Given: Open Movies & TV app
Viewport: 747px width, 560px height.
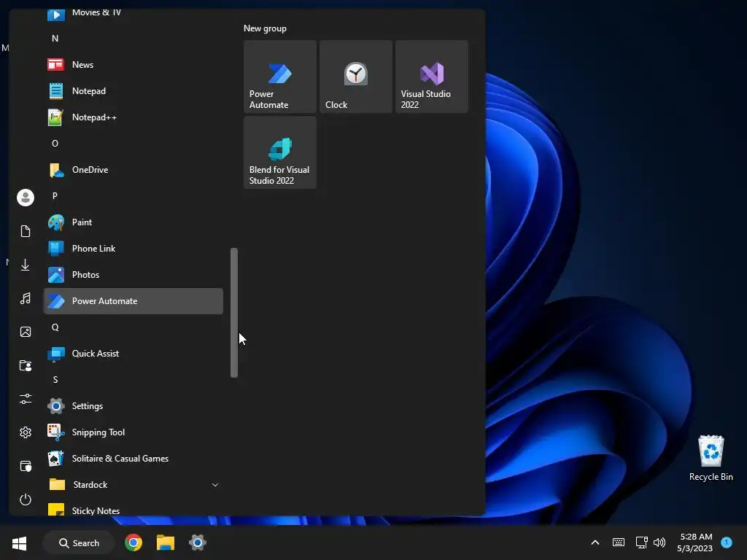Looking at the screenshot, I should [x=133, y=15].
